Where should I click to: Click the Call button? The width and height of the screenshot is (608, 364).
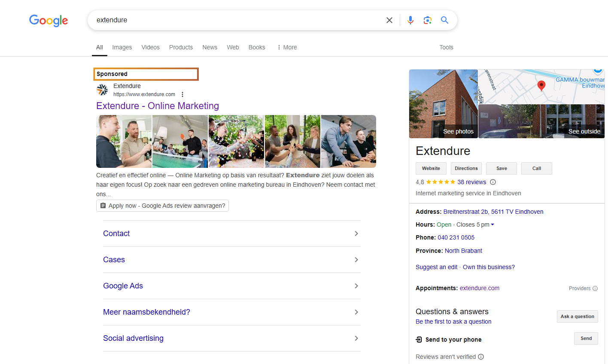(537, 168)
